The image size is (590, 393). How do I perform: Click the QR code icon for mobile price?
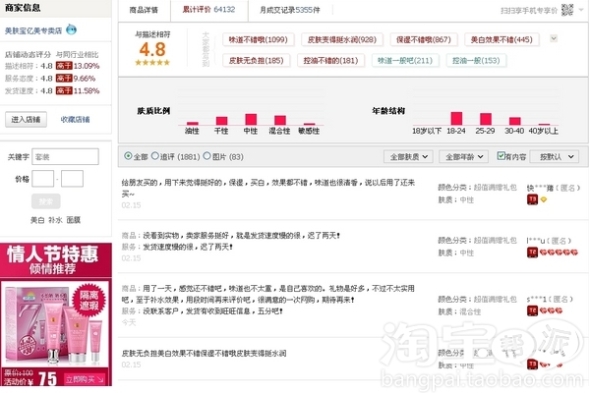tap(567, 10)
